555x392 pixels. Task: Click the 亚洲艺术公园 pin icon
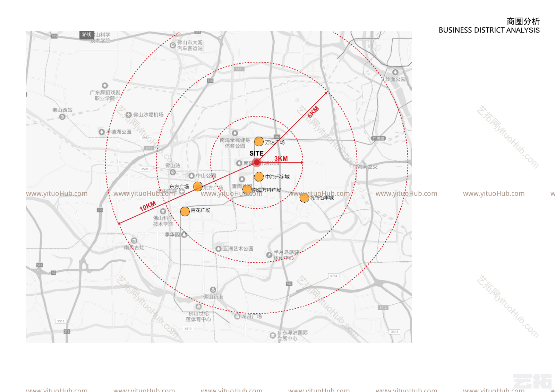[219, 249]
